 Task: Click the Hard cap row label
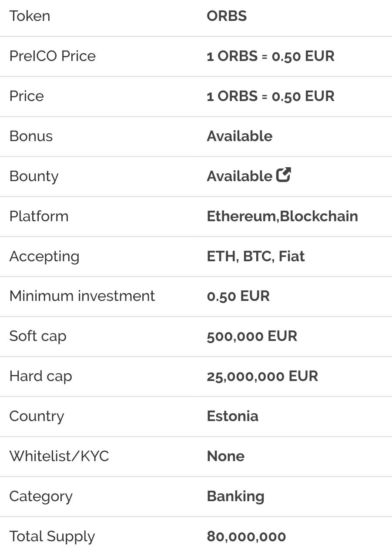point(40,376)
